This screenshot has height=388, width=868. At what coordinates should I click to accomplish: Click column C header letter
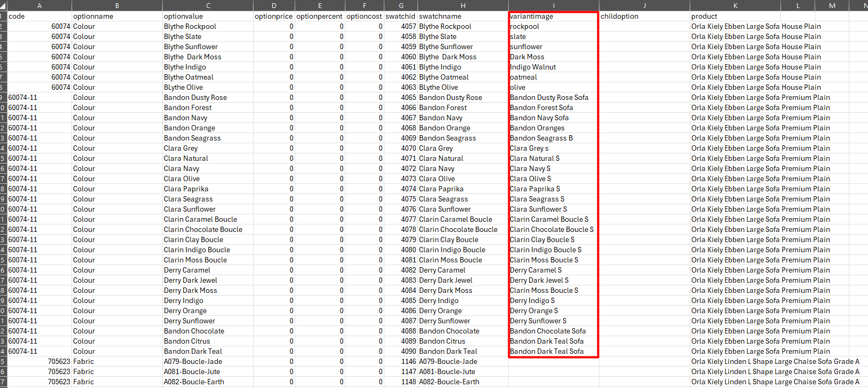tap(208, 5)
